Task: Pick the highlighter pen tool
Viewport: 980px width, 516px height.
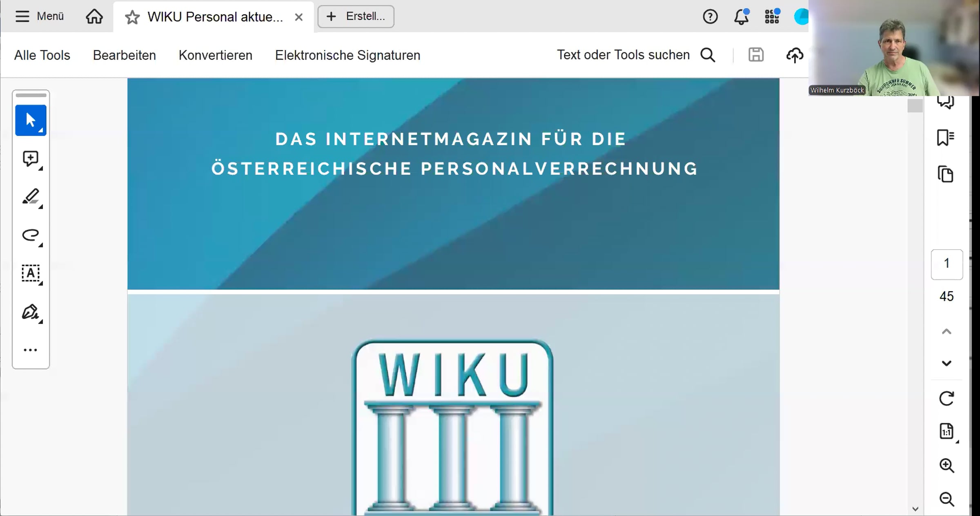Action: click(31, 197)
